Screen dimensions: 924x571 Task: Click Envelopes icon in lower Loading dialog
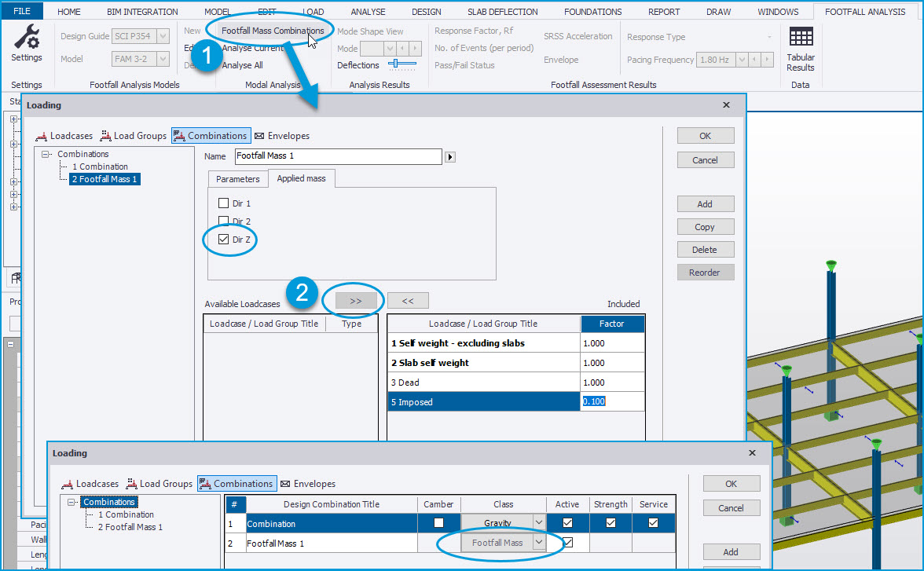[285, 484]
